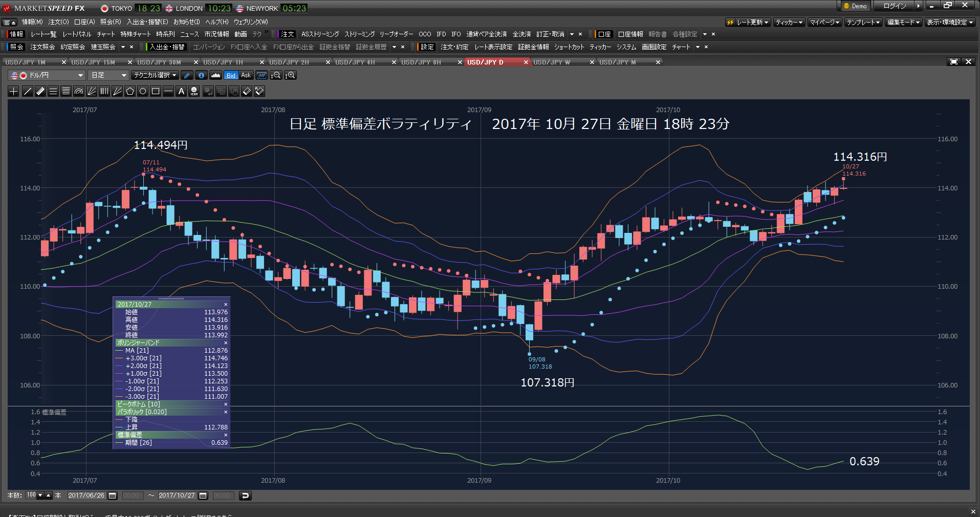Open the 情報(M) menu
Image resolution: width=980 pixels, height=517 pixels.
point(32,22)
